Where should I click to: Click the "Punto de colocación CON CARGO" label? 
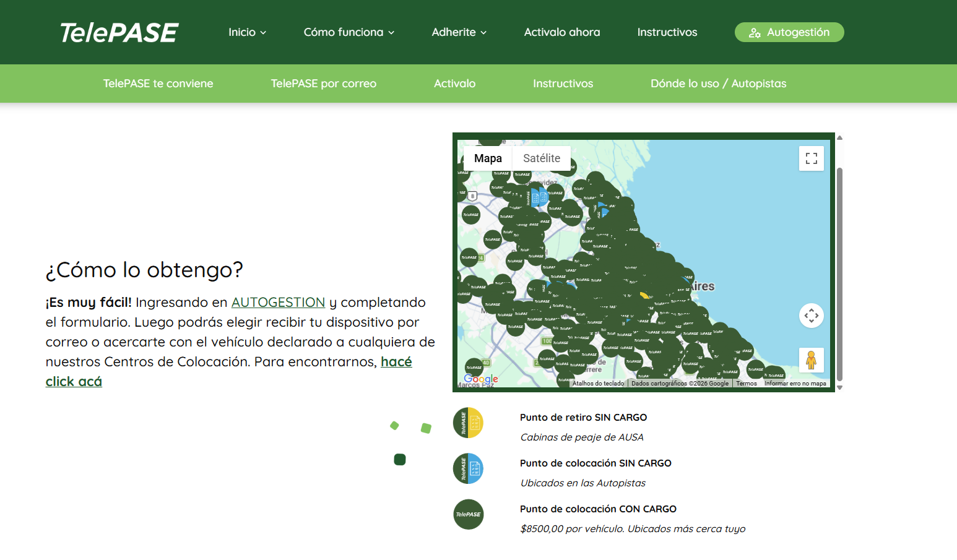pyautogui.click(x=598, y=509)
